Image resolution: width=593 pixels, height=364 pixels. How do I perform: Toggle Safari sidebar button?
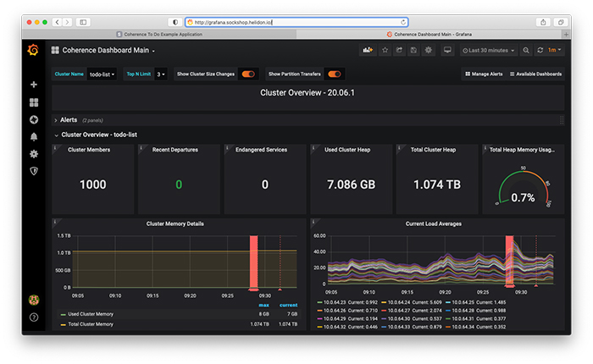(83, 22)
